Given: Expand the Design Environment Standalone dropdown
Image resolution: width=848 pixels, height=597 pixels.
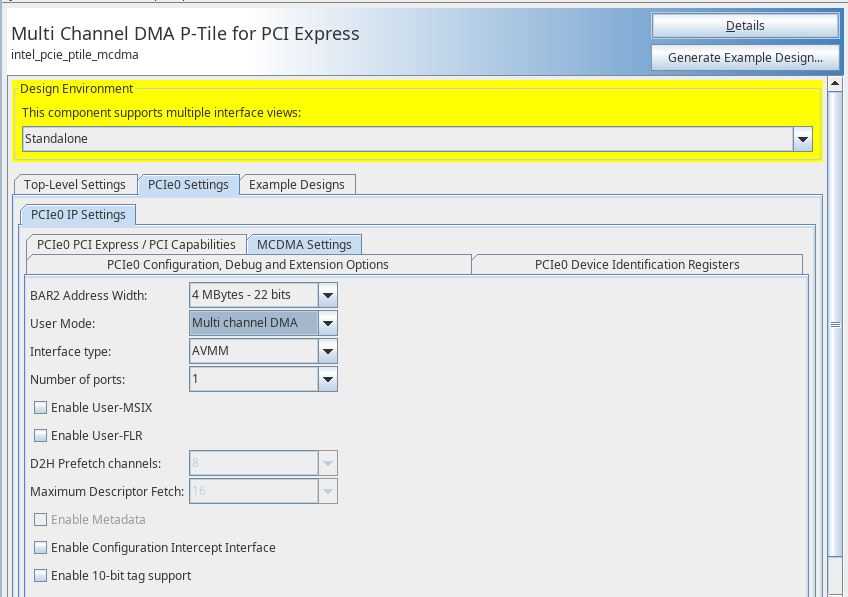Looking at the screenshot, I should point(803,139).
